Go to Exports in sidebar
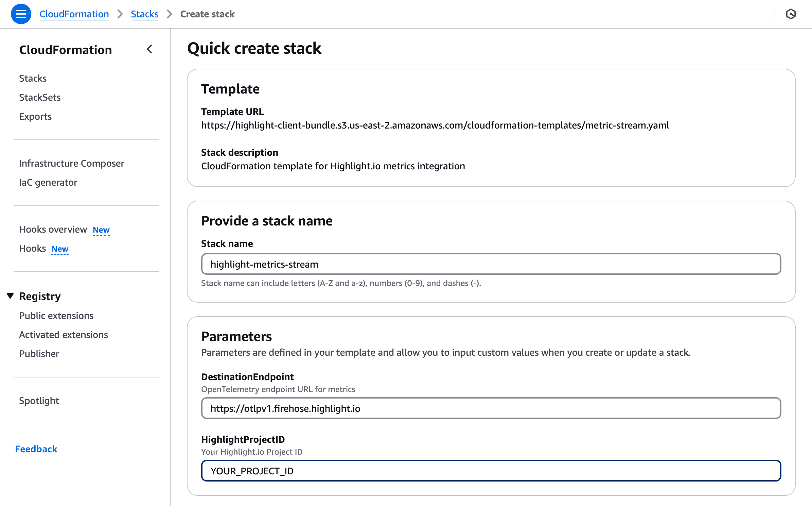This screenshot has height=506, width=812. (x=35, y=116)
